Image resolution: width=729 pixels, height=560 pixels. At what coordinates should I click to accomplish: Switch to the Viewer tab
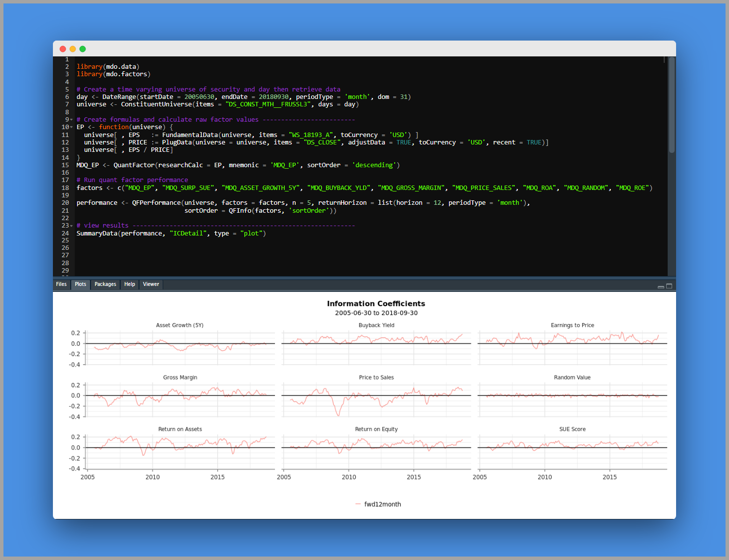151,284
